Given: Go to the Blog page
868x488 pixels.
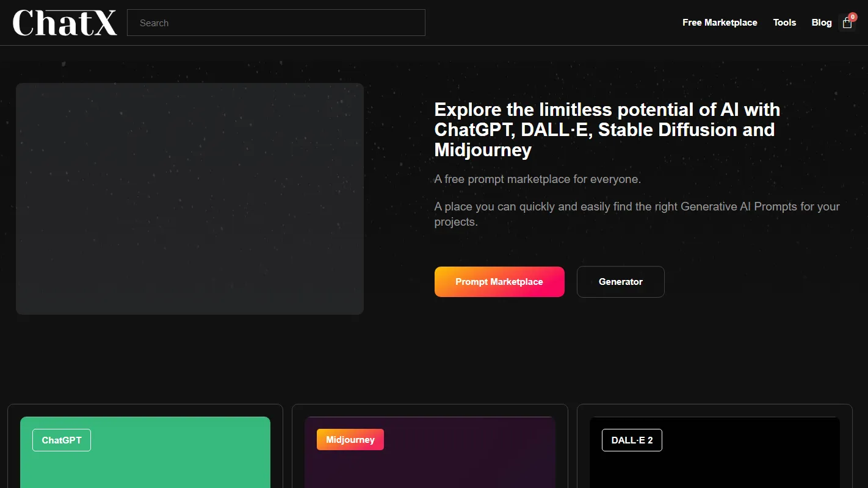Looking at the screenshot, I should click(821, 23).
